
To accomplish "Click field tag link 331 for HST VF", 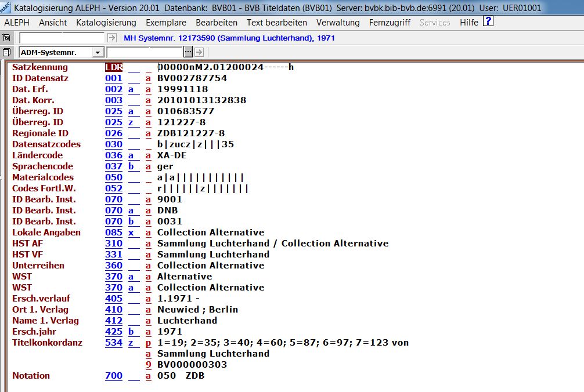I will point(114,255).
